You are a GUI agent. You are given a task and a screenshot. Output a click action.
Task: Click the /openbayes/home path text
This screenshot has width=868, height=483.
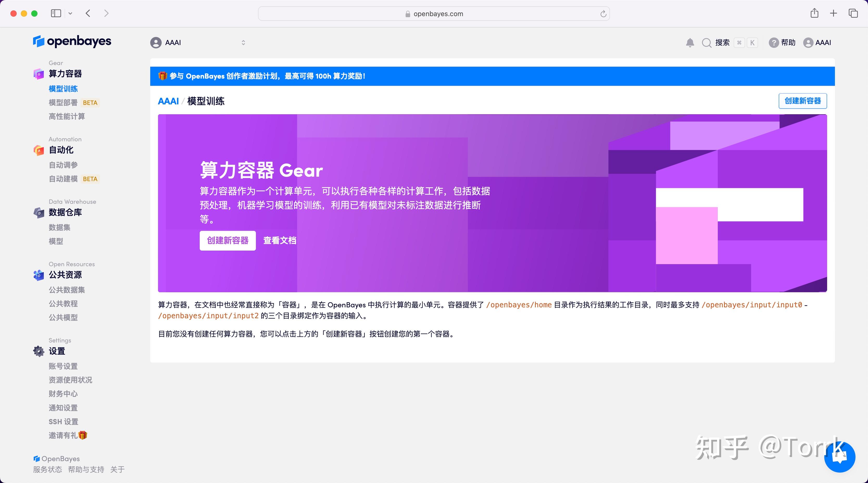pos(519,305)
